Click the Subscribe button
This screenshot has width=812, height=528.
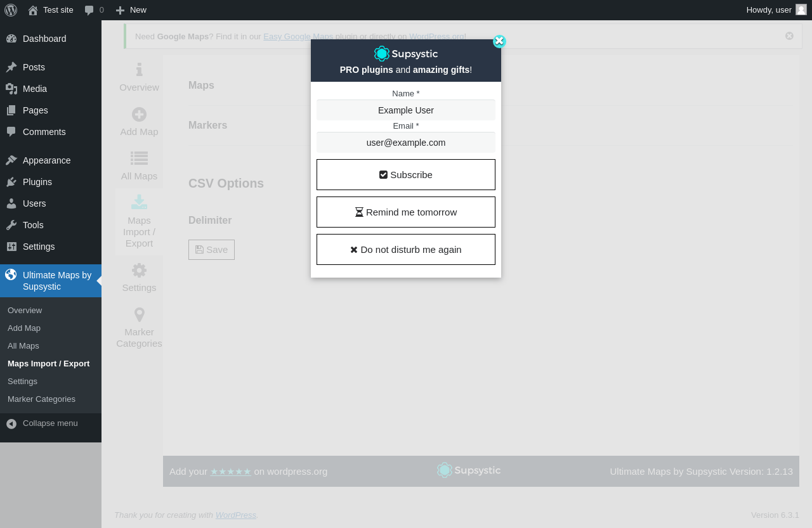coord(406,175)
